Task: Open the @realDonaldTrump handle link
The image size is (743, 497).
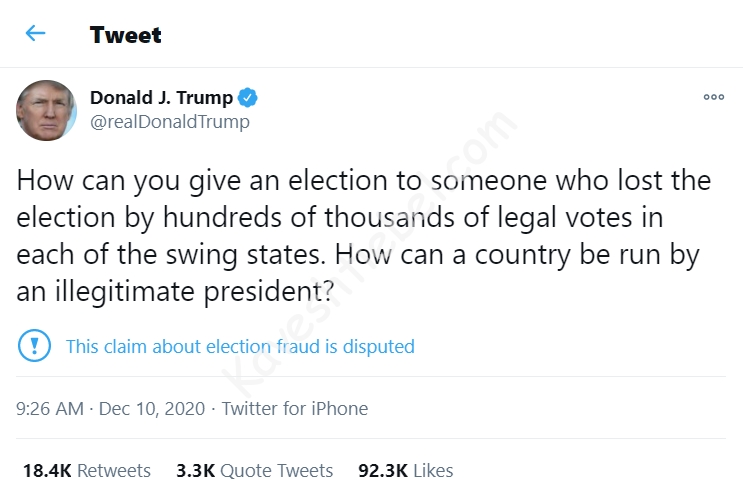Action: tap(169, 122)
